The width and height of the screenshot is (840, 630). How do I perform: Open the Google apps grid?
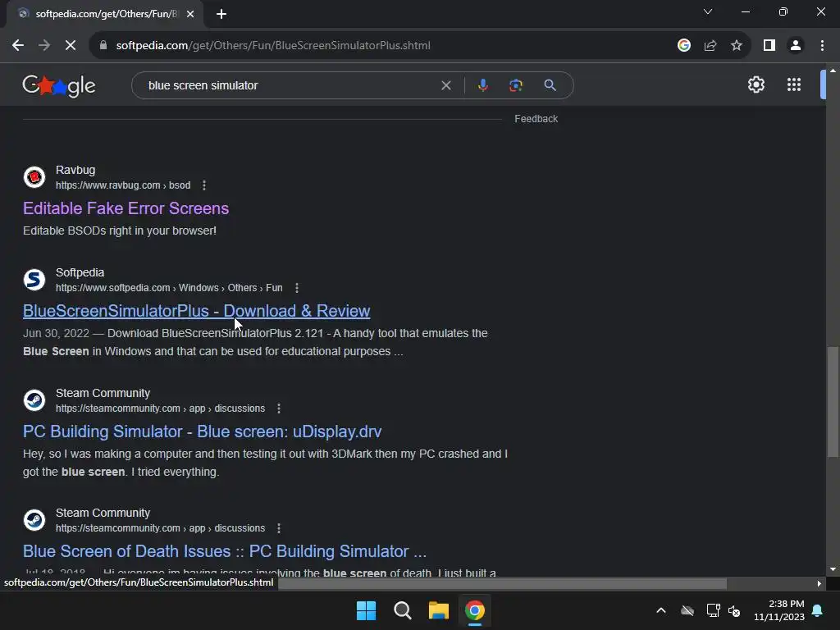coord(794,84)
